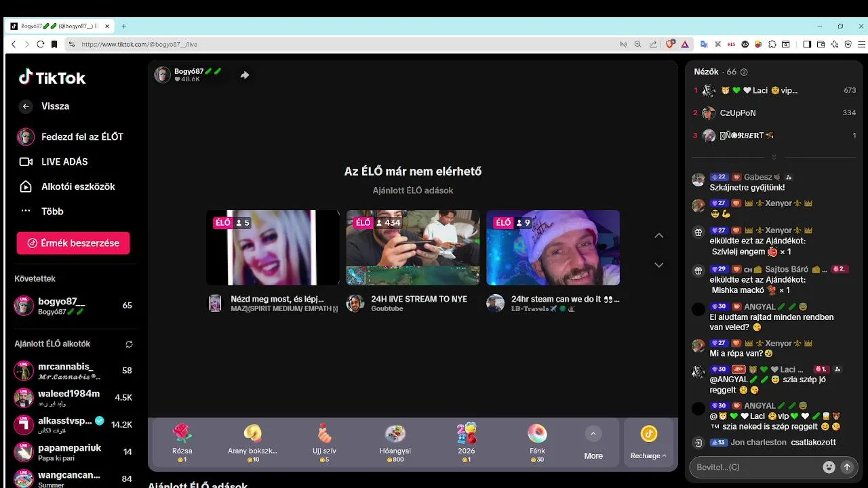Click browser back button

[13, 44]
